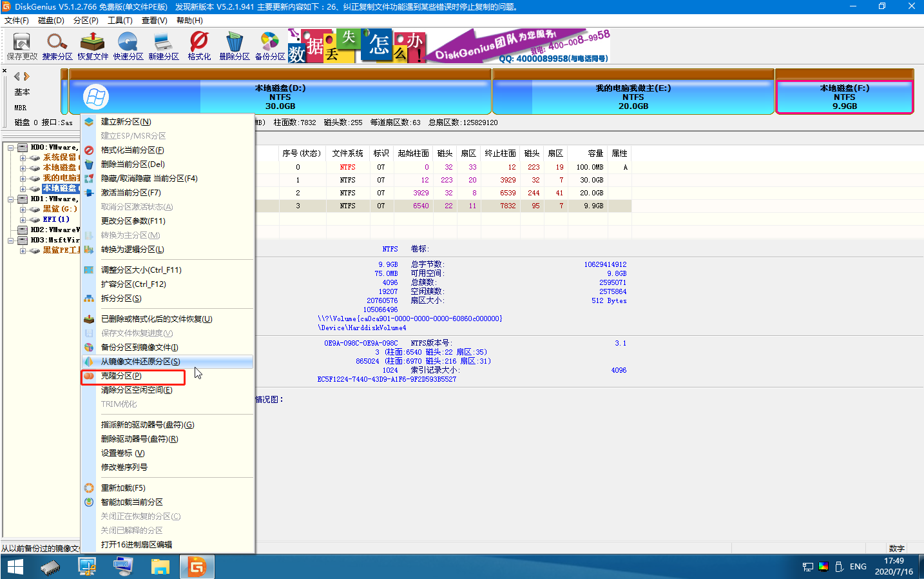Choose 激活当前分区(F7) in context menu
Screen dimensions: 924x579
coord(168,193)
